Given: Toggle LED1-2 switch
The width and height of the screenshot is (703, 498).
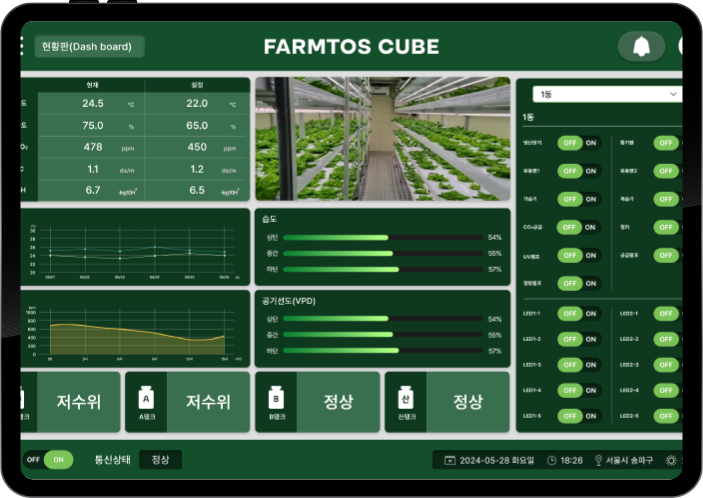Looking at the screenshot, I should tap(579, 339).
